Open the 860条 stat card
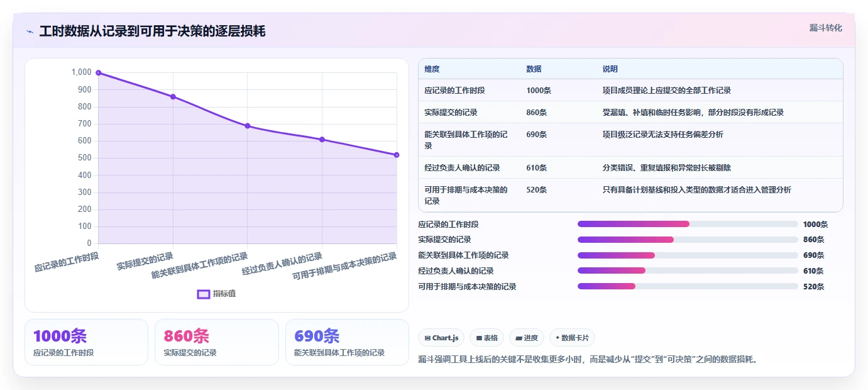 tap(216, 342)
